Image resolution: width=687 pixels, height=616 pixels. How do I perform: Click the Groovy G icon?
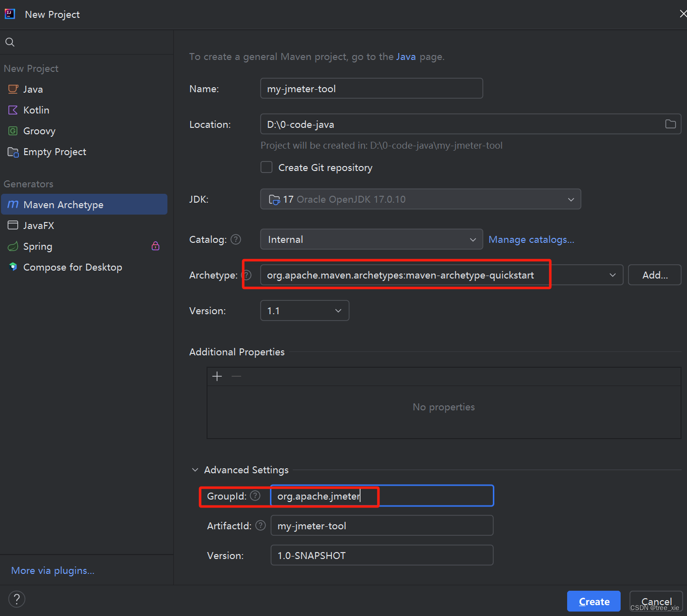(x=13, y=131)
